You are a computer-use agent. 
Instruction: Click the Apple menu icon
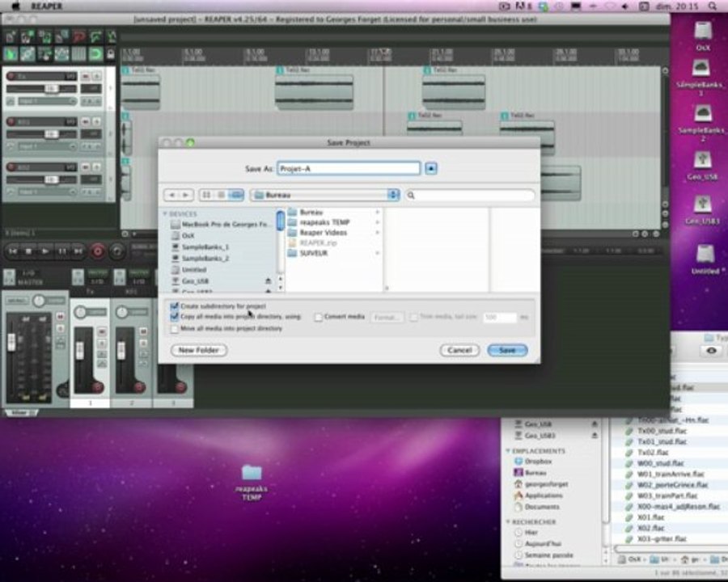15,6
